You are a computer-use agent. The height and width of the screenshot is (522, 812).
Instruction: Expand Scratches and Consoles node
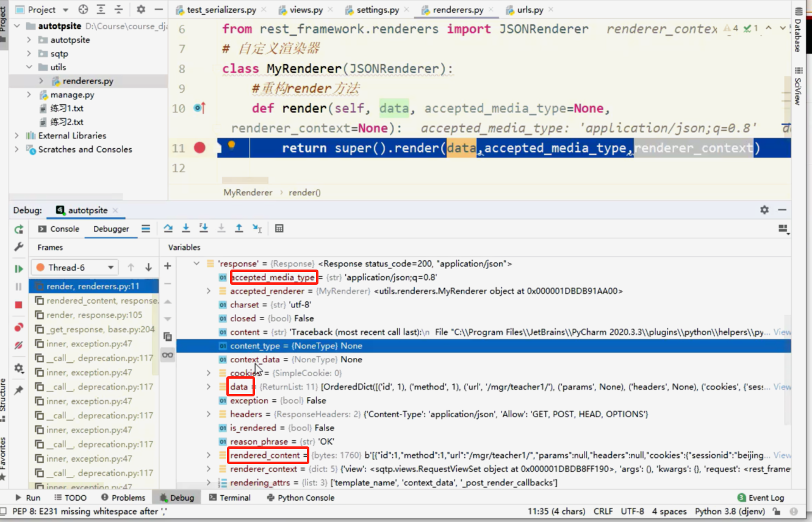[16, 149]
